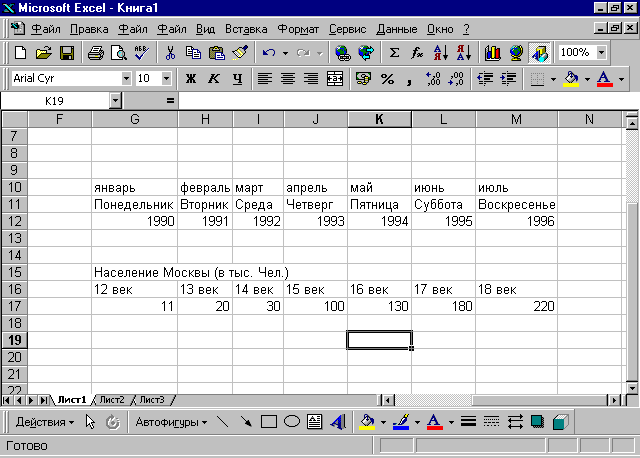Save the workbook with the floppy icon
The height and width of the screenshot is (458, 640).
(67, 53)
